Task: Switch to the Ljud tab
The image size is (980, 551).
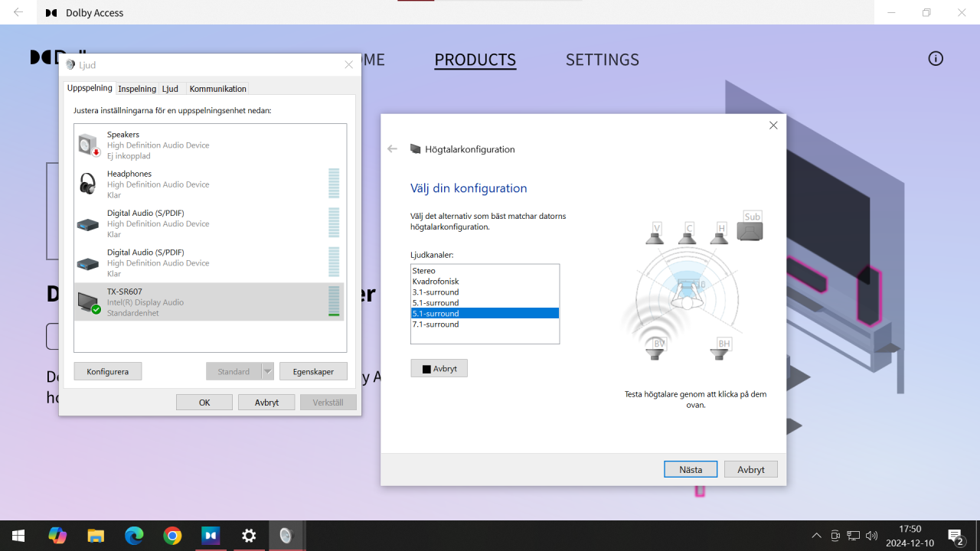Action: pos(170,89)
